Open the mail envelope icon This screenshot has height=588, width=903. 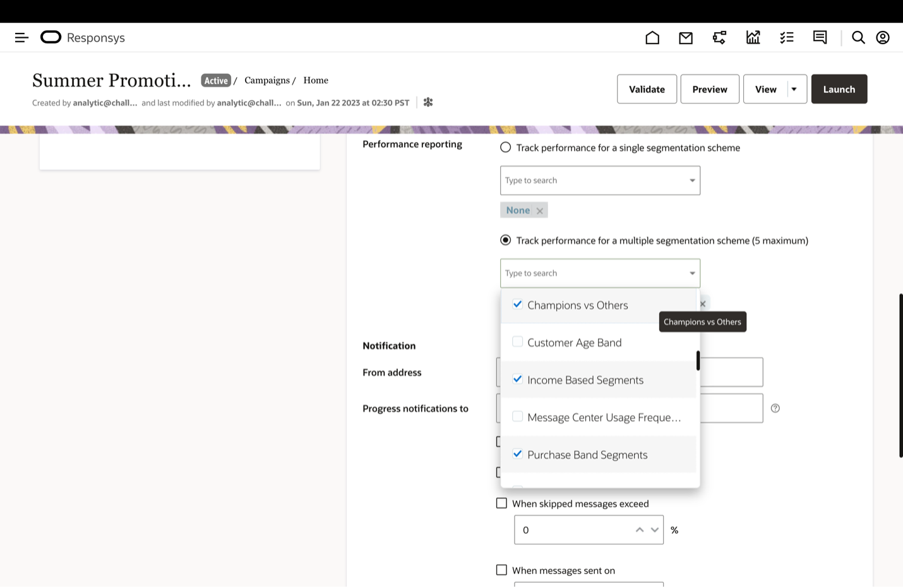[686, 38]
